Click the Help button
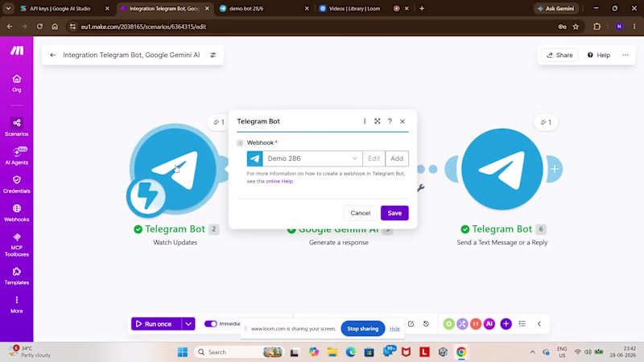 (x=598, y=55)
